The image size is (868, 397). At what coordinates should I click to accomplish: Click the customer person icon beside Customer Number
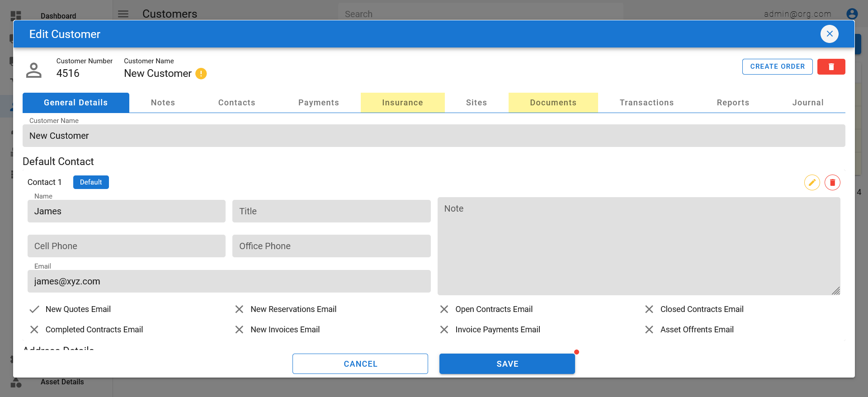click(34, 70)
